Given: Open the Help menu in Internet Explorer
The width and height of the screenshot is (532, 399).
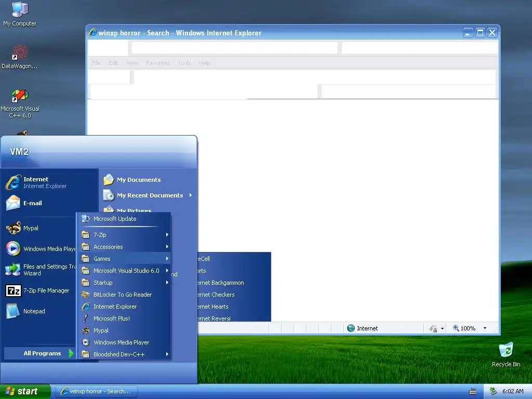Looking at the screenshot, I should click(x=205, y=63).
